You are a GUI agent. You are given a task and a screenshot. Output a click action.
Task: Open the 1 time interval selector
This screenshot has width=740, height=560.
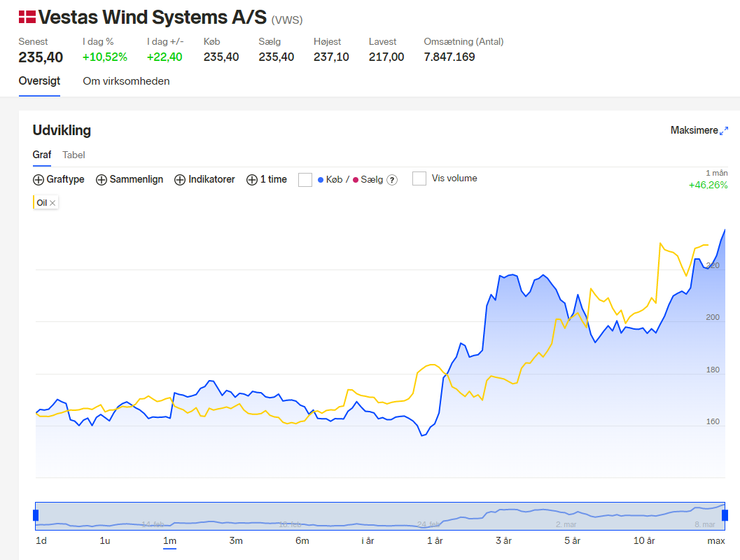(x=267, y=179)
